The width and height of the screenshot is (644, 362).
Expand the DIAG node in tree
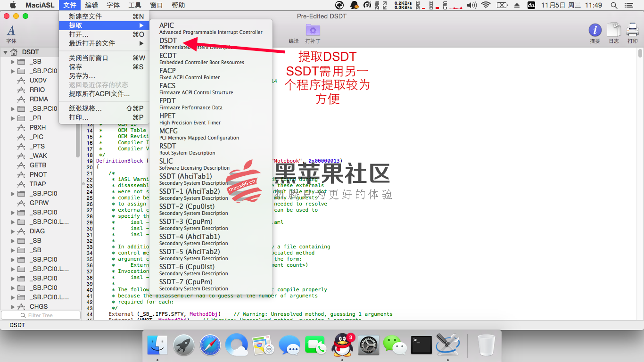13,231
